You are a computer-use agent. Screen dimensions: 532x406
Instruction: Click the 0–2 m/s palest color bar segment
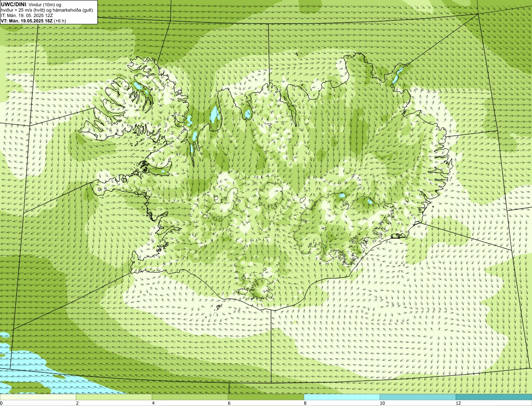(x=38, y=397)
